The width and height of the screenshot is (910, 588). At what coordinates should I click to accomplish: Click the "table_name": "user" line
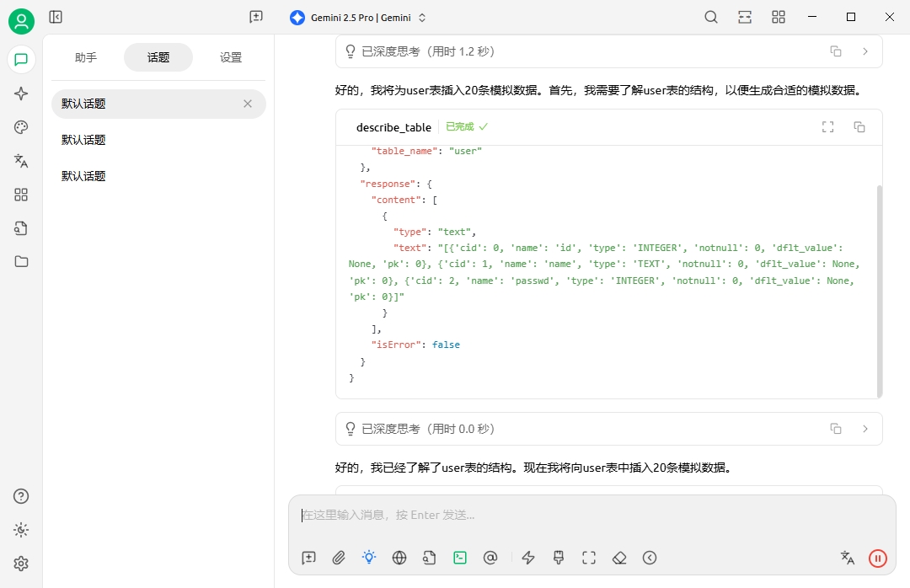[x=426, y=151]
